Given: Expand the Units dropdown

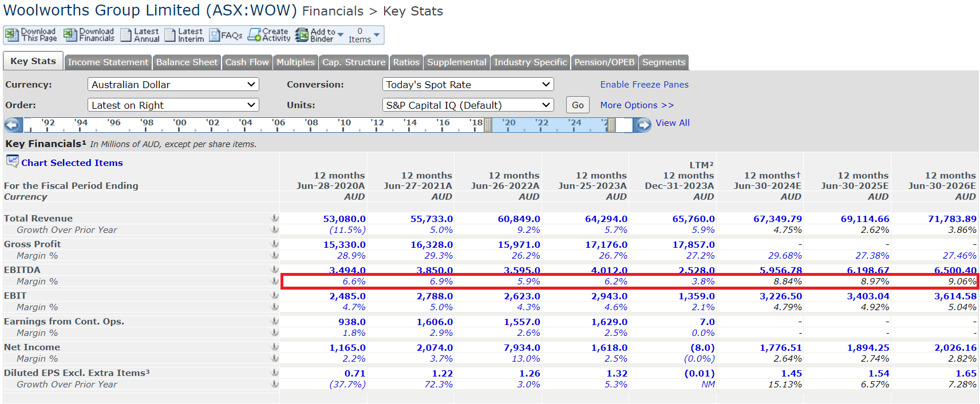Looking at the screenshot, I should (x=468, y=105).
